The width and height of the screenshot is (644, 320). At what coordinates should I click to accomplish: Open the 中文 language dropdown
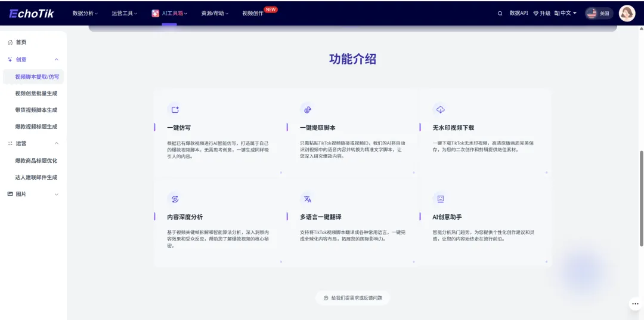(x=565, y=13)
